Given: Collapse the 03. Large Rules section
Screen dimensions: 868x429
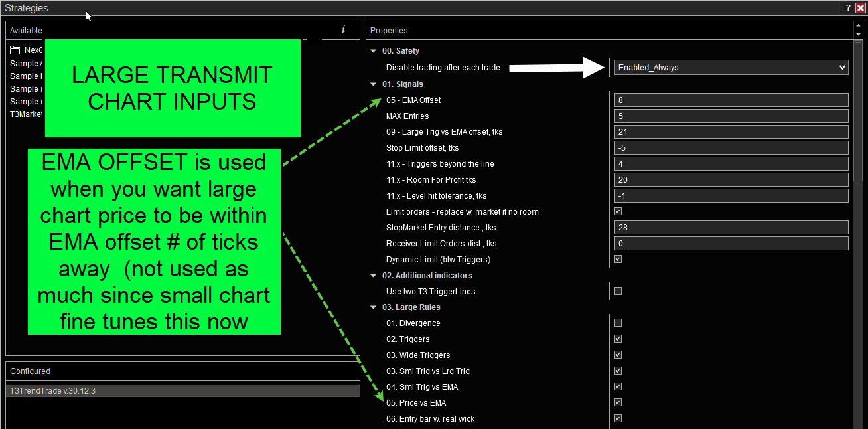Looking at the screenshot, I should [x=374, y=307].
